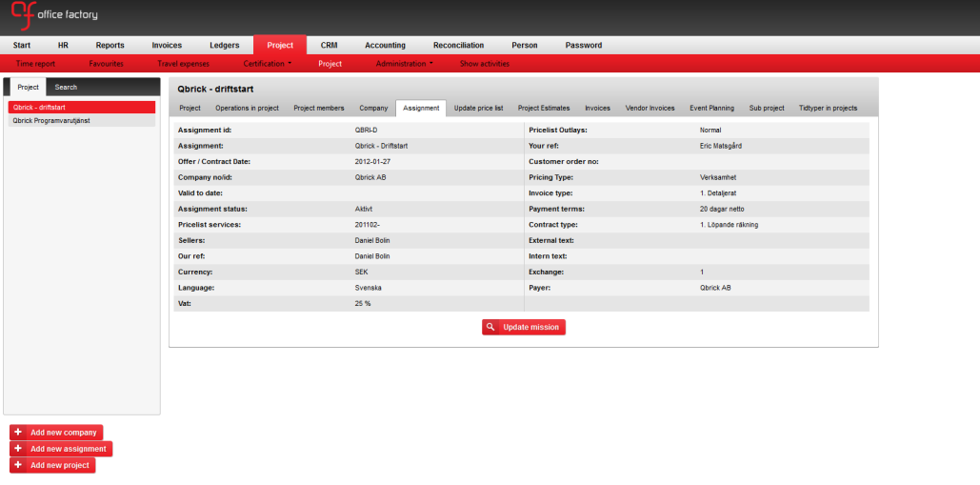Open the Reconciliation menu
This screenshot has width=980, height=485.
(x=459, y=45)
